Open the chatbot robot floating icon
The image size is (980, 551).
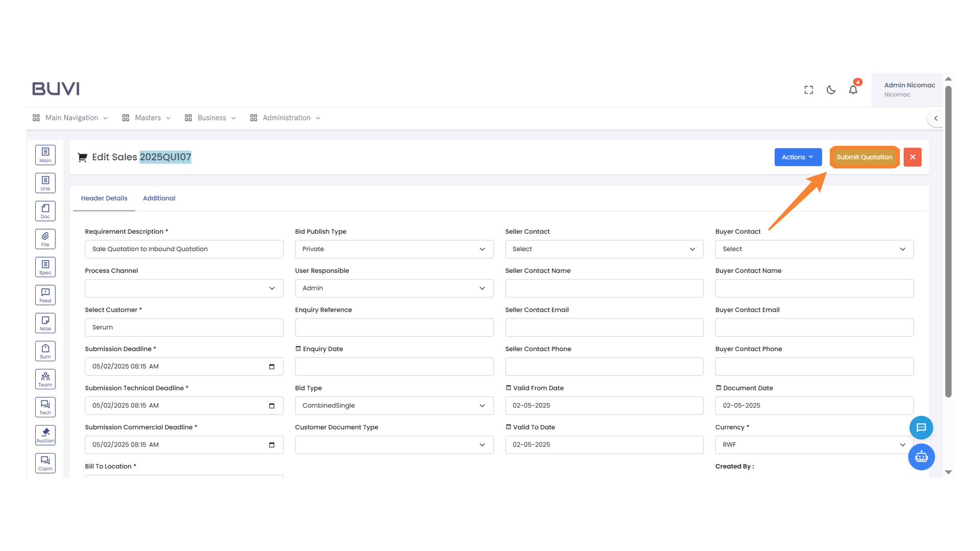point(921,457)
